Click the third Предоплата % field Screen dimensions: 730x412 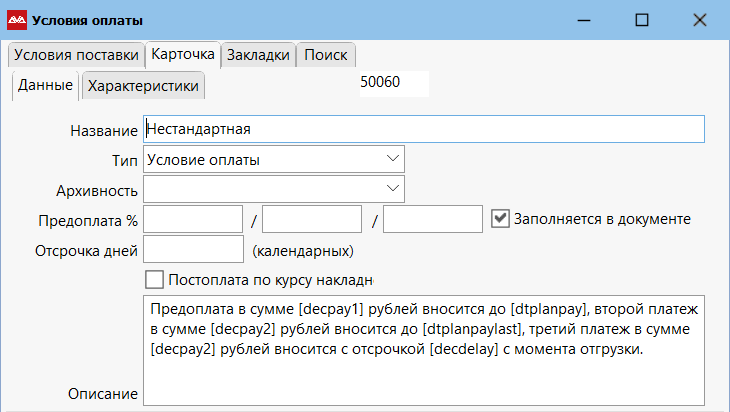click(x=433, y=219)
